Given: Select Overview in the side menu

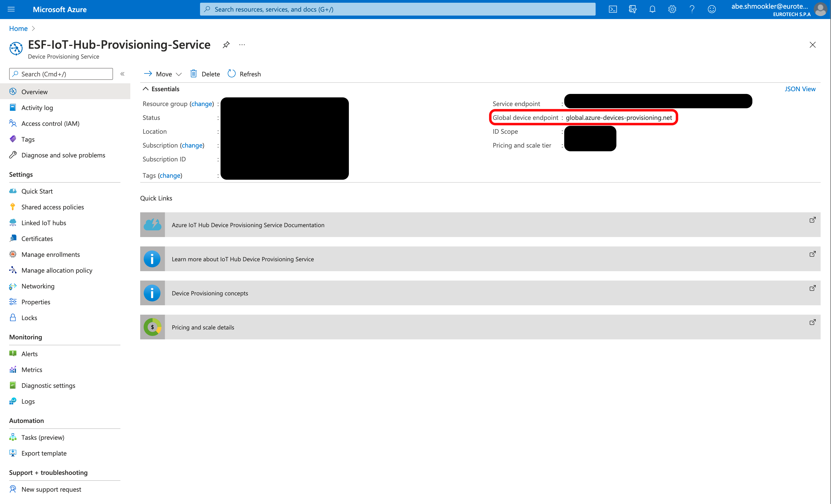Looking at the screenshot, I should (x=65, y=92).
